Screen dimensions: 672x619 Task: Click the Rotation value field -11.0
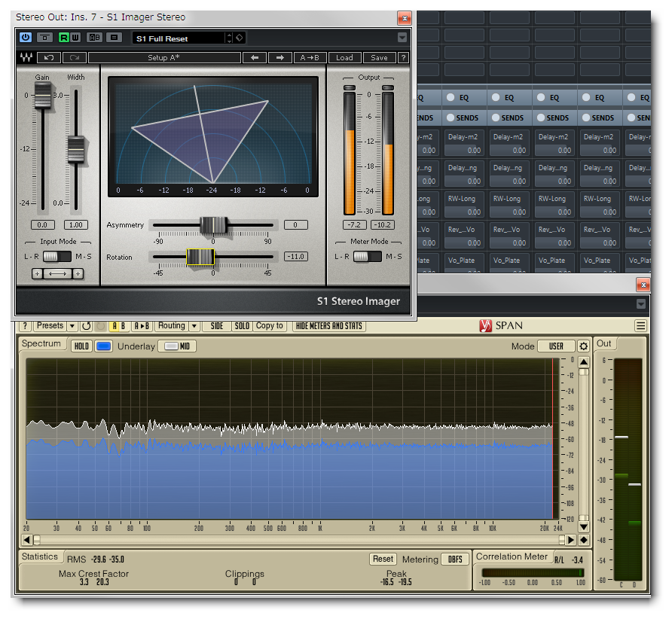(295, 256)
